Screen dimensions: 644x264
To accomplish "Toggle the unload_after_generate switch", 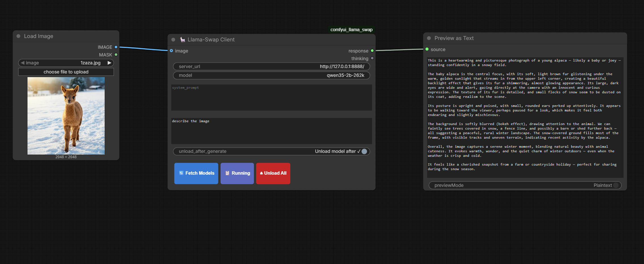I will tap(364, 151).
